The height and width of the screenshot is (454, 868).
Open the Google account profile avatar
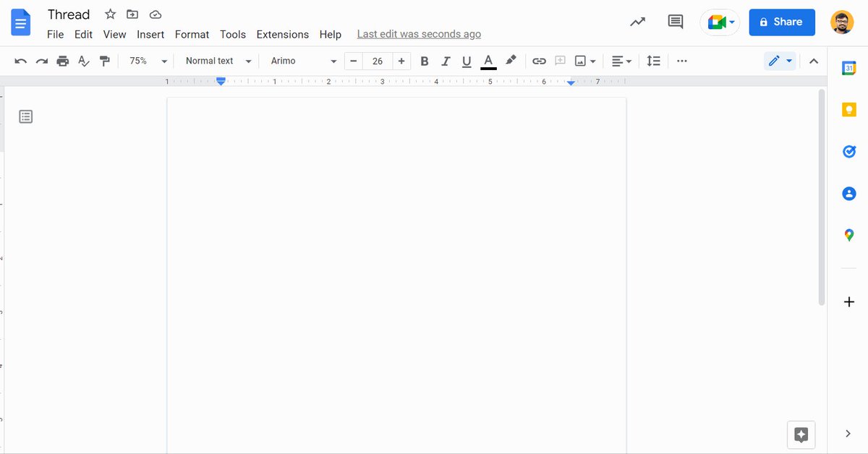pyautogui.click(x=842, y=22)
